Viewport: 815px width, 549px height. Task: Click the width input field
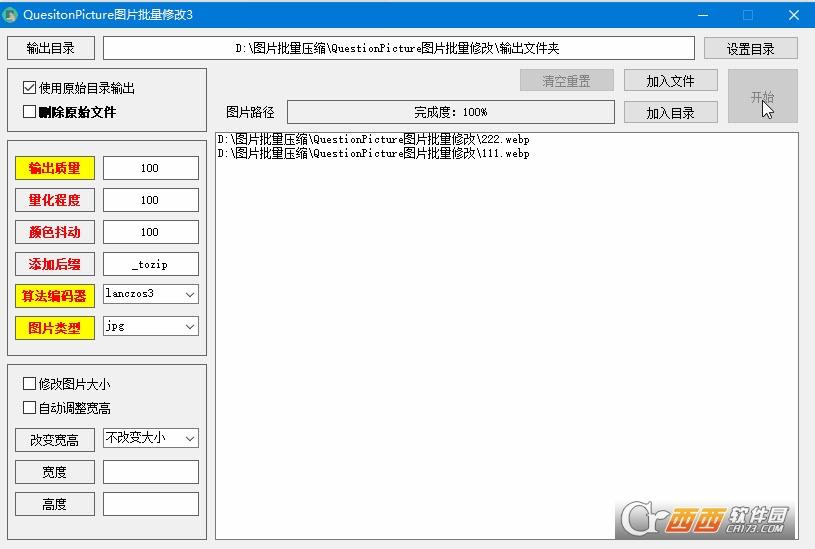(x=151, y=472)
